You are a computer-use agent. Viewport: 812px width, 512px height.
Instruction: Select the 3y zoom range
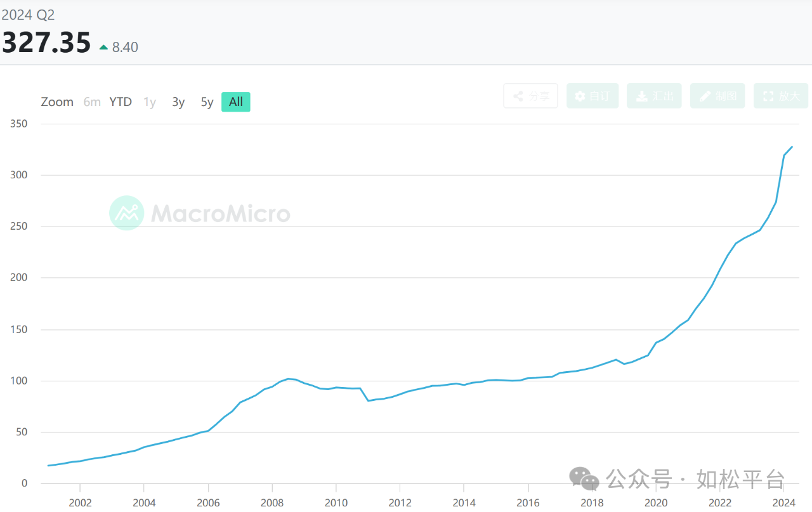(178, 102)
